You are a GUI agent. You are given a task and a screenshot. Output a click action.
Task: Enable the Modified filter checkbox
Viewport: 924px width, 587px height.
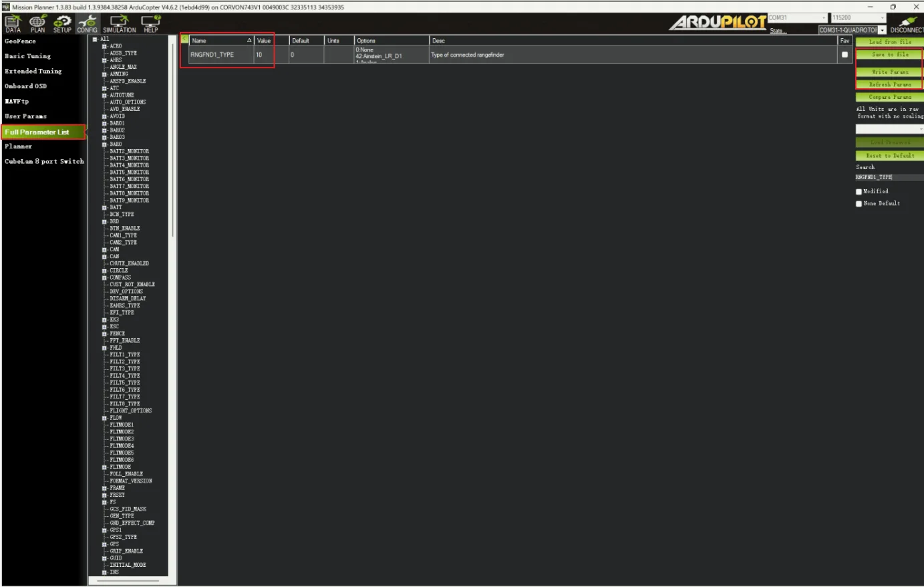pyautogui.click(x=859, y=192)
